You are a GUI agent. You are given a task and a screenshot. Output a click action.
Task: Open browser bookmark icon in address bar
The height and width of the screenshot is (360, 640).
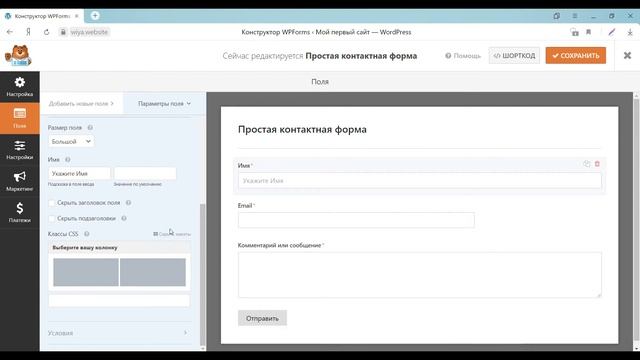(x=588, y=32)
